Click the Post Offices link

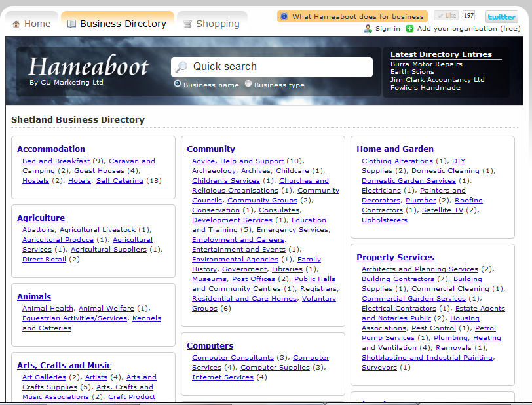pos(254,279)
